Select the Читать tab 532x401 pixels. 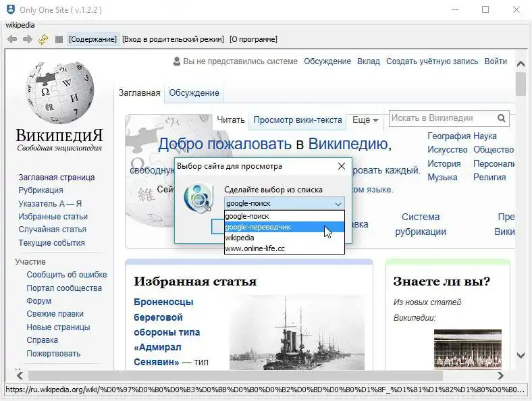[x=231, y=119]
